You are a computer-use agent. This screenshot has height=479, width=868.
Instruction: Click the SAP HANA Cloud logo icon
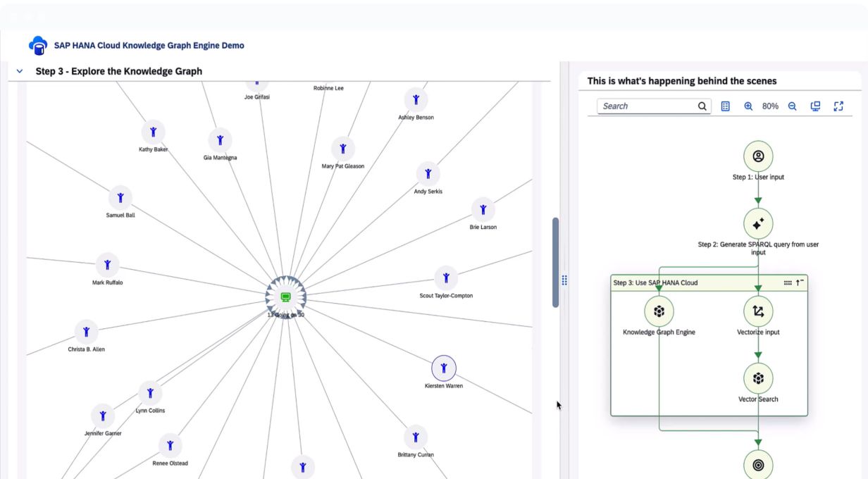coord(38,45)
